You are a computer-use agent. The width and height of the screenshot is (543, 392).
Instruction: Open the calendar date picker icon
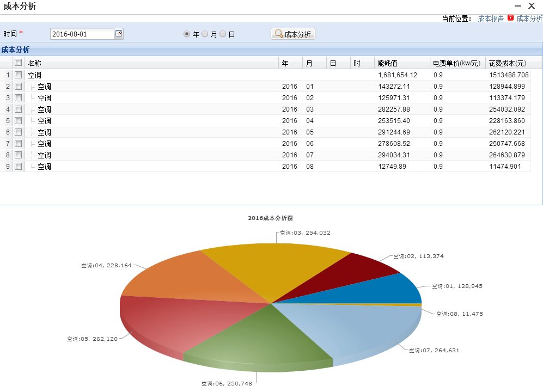(x=119, y=34)
